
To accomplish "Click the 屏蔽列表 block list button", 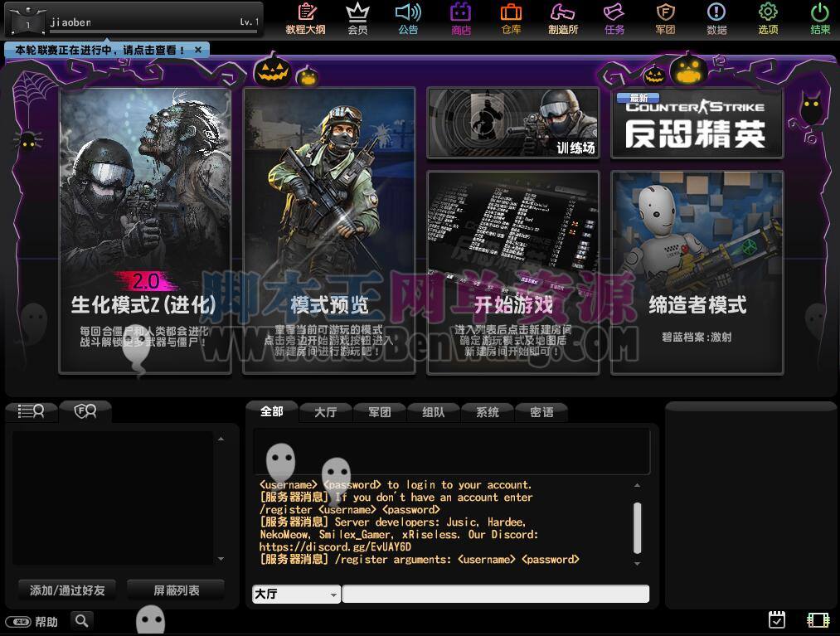I will [x=177, y=590].
